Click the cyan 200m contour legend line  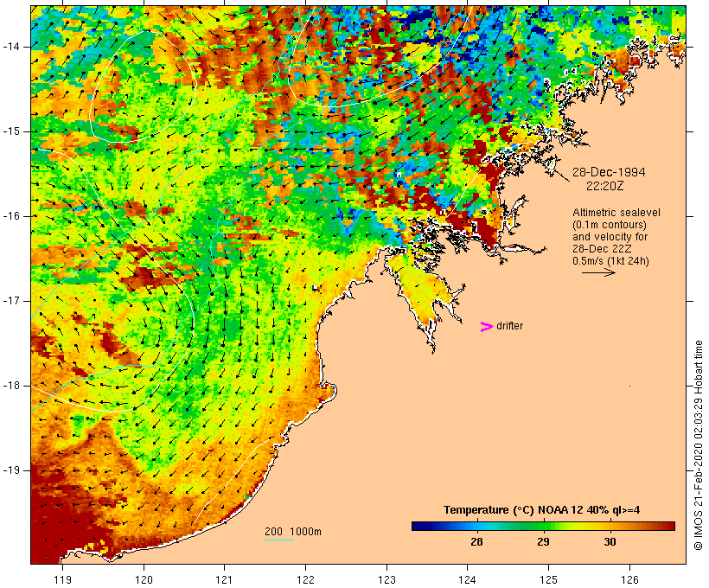point(279,540)
